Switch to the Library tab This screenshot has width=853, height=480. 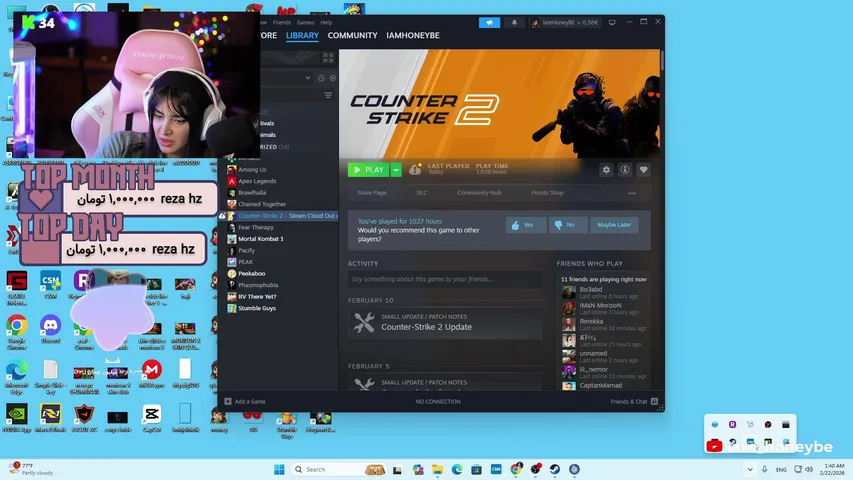pos(302,35)
